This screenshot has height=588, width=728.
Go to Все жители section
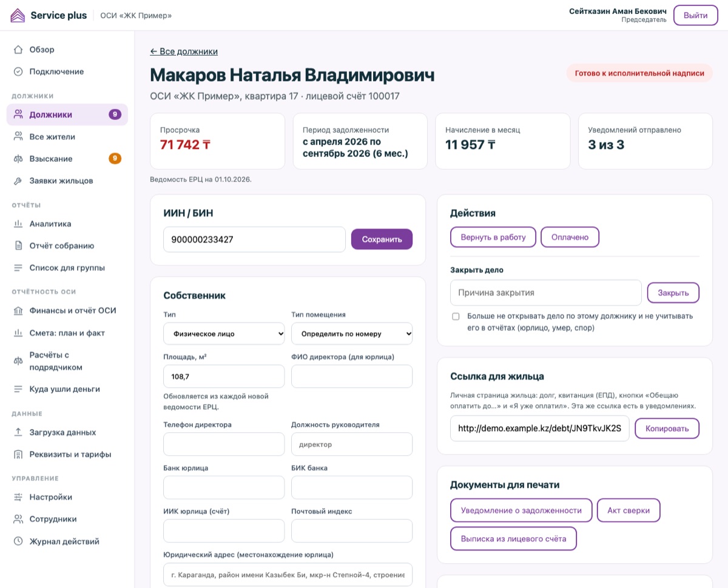coord(67,137)
